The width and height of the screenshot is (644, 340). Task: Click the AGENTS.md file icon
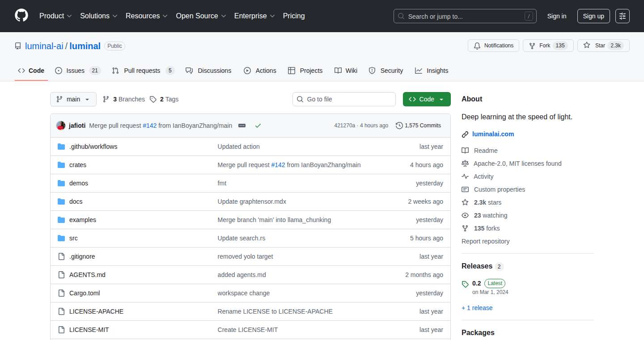point(61,275)
